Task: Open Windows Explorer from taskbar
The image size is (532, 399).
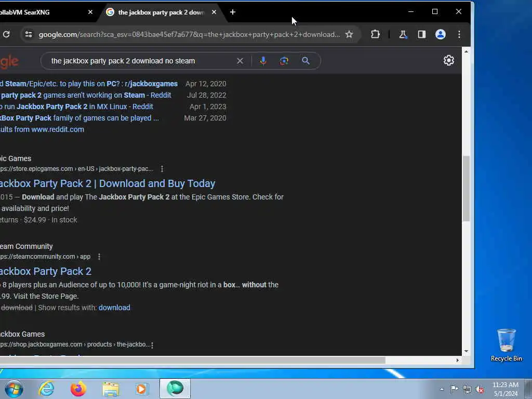Action: (111, 389)
